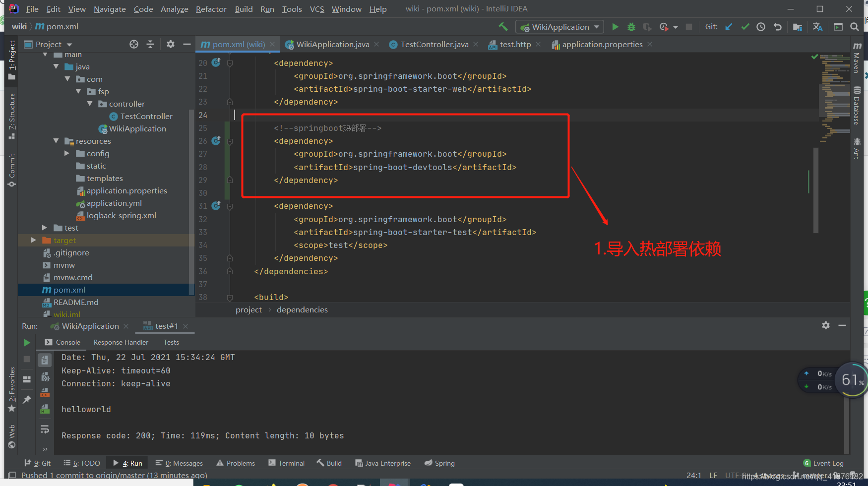Open the Refactor menu
Image resolution: width=868 pixels, height=486 pixels.
(211, 9)
